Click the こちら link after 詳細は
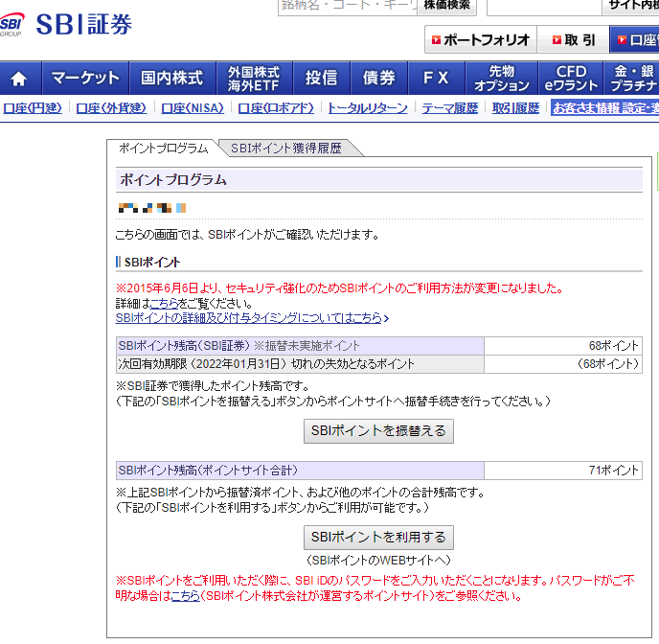Image resolution: width=659 pixels, height=644 pixels. tap(164, 304)
